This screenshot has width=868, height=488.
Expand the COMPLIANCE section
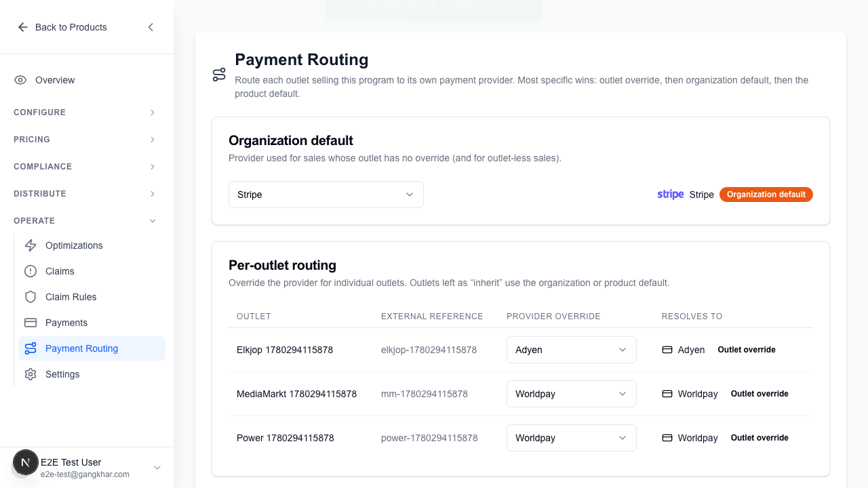[x=85, y=167]
